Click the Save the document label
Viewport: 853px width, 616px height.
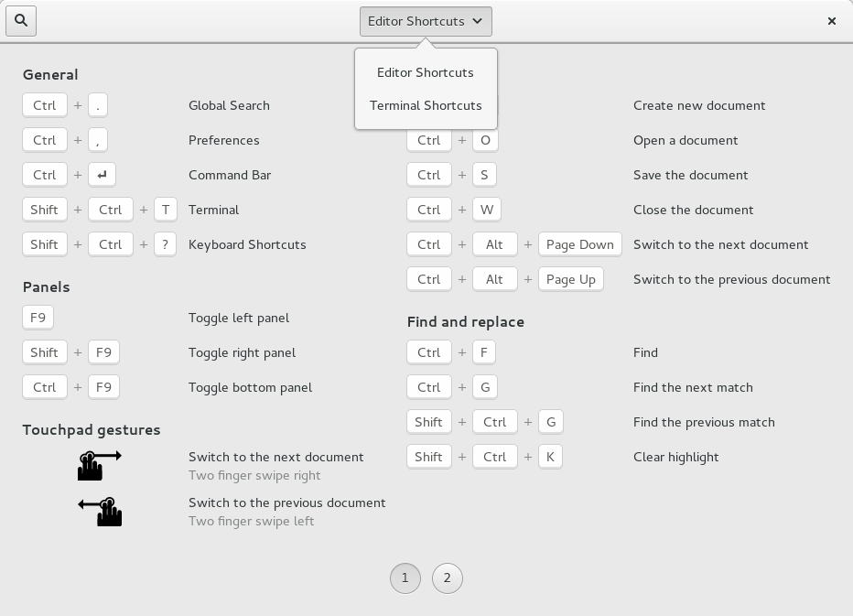pyautogui.click(x=690, y=175)
